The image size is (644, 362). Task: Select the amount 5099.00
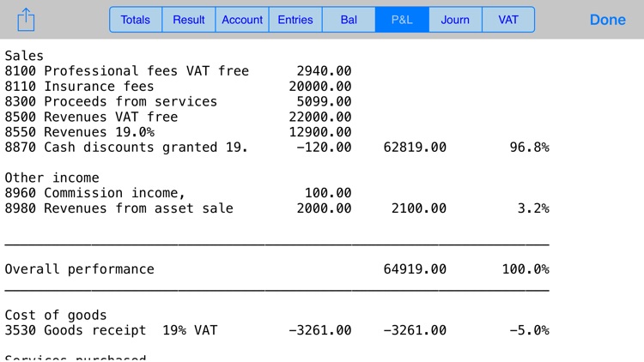(x=324, y=102)
